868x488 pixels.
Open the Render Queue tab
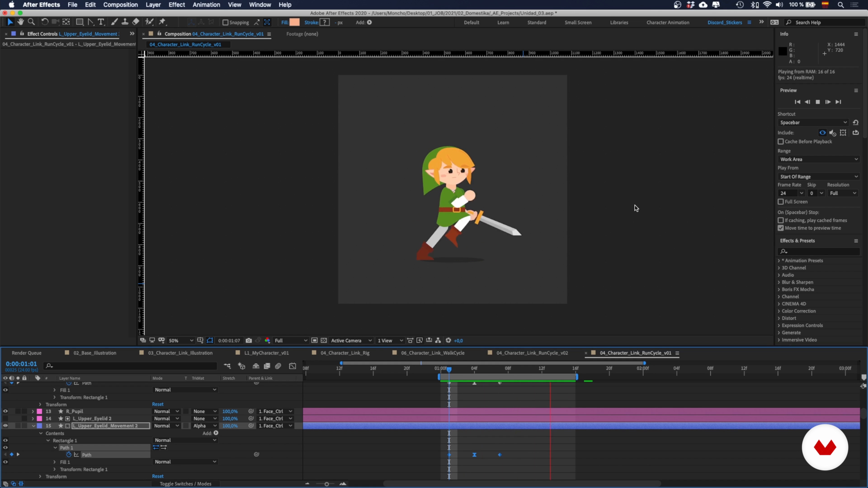tap(26, 353)
